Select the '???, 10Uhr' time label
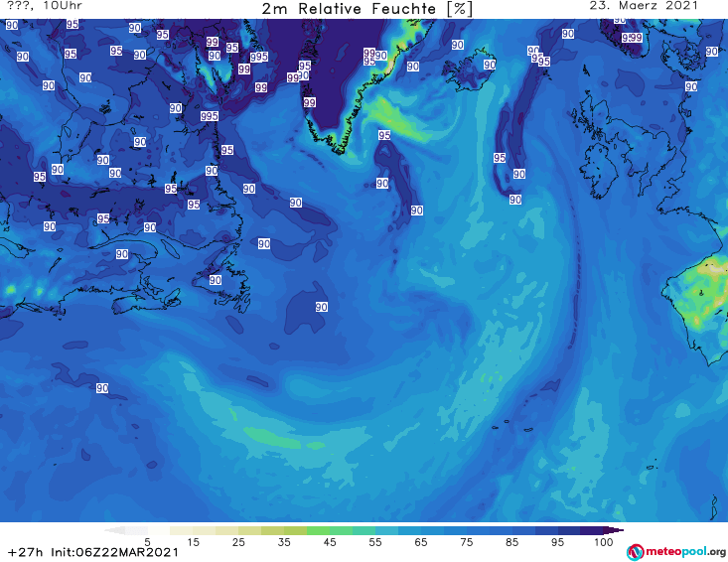The height and width of the screenshot is (562, 728). point(45,6)
